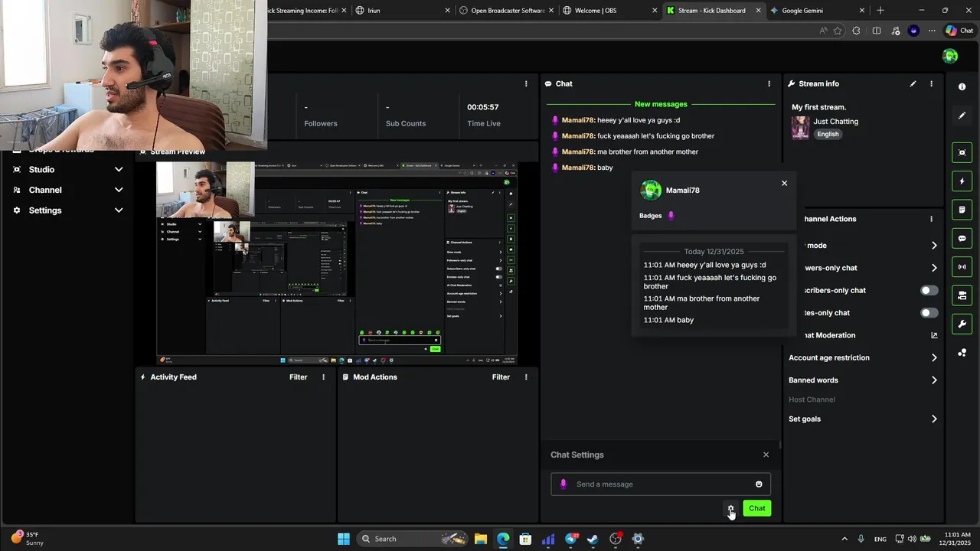Open emoji picker in message box
Image resolution: width=980 pixels, height=551 pixels.
click(759, 484)
